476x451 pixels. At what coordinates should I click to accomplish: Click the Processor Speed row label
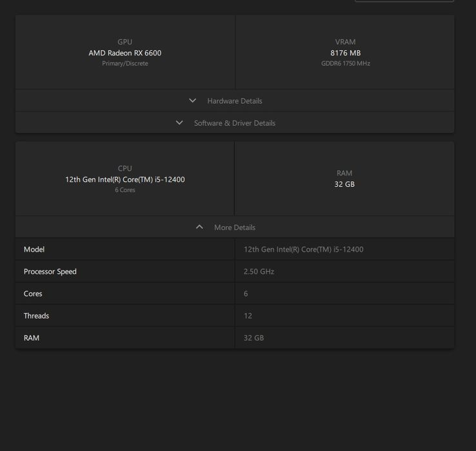[x=50, y=271]
